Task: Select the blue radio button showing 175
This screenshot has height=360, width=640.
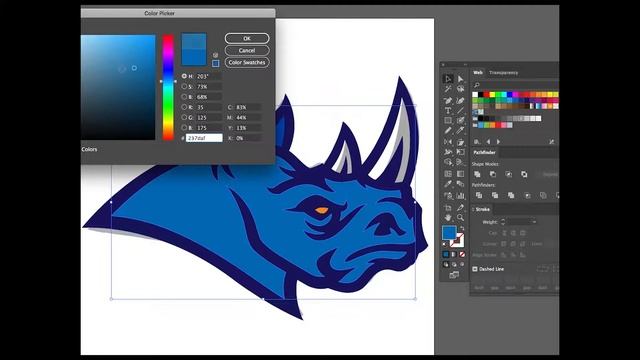Action: coord(184,127)
